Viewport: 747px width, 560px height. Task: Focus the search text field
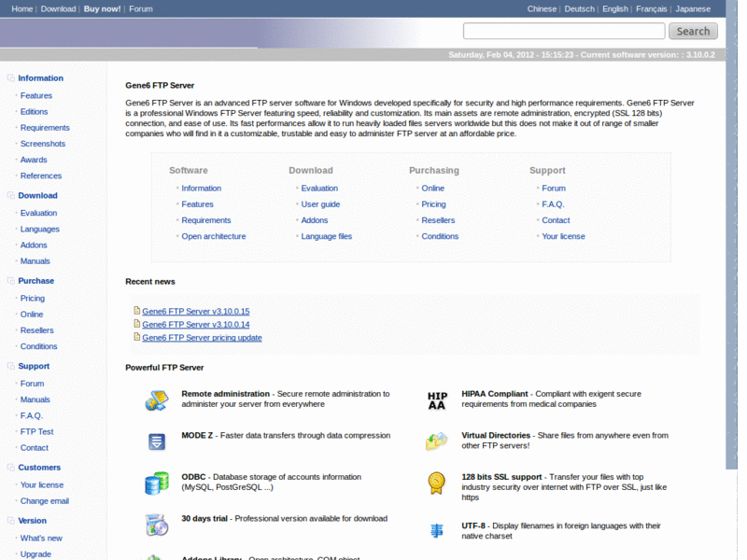(x=564, y=31)
